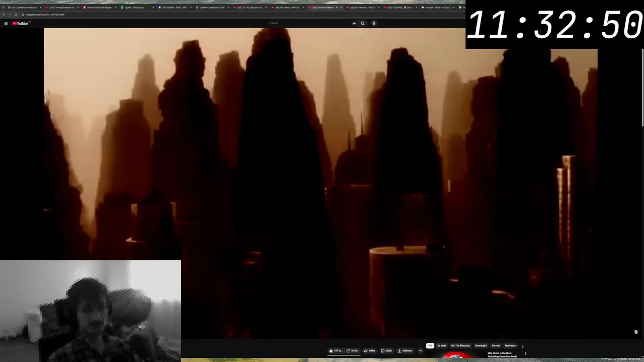Screen dimensions: 644x362
Task: Expand more filter chips with right arrow
Action: click(x=522, y=346)
